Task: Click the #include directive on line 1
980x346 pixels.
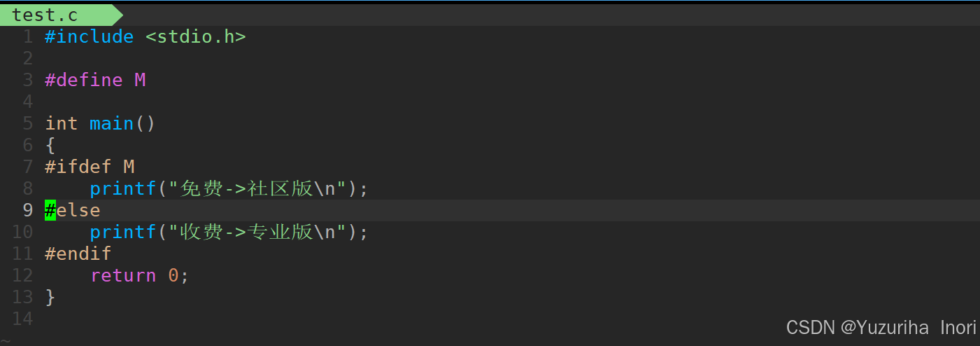Action: [x=89, y=36]
